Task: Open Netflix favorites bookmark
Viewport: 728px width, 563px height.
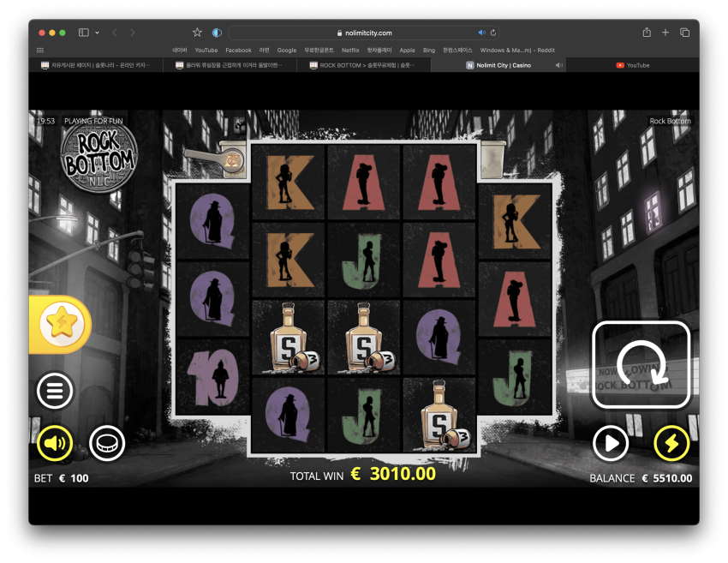Action: pos(350,51)
